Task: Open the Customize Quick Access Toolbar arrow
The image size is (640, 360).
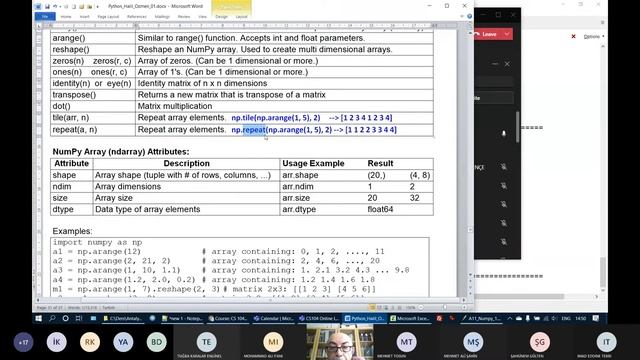Action: [98, 7]
